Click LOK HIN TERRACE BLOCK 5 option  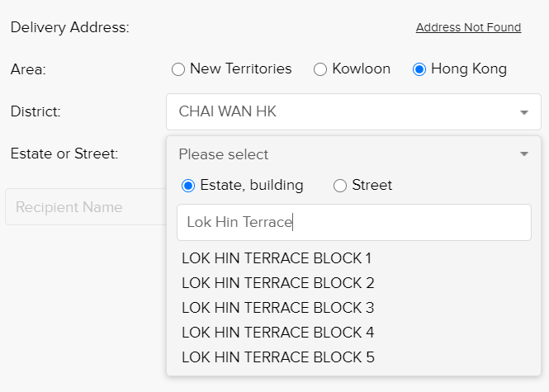[x=277, y=357]
